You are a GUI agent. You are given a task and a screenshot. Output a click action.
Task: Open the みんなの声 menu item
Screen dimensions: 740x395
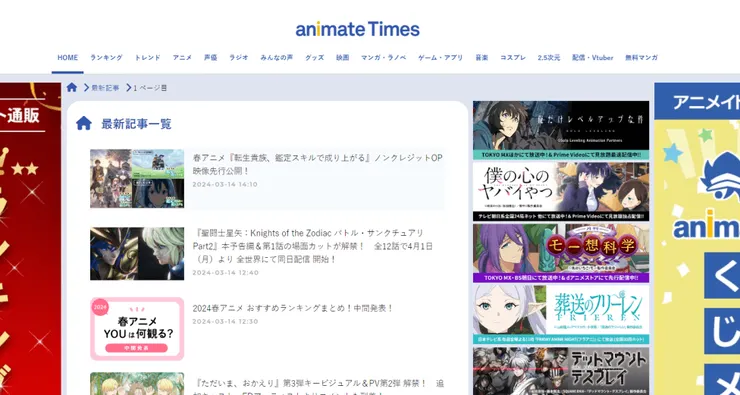[x=277, y=58]
